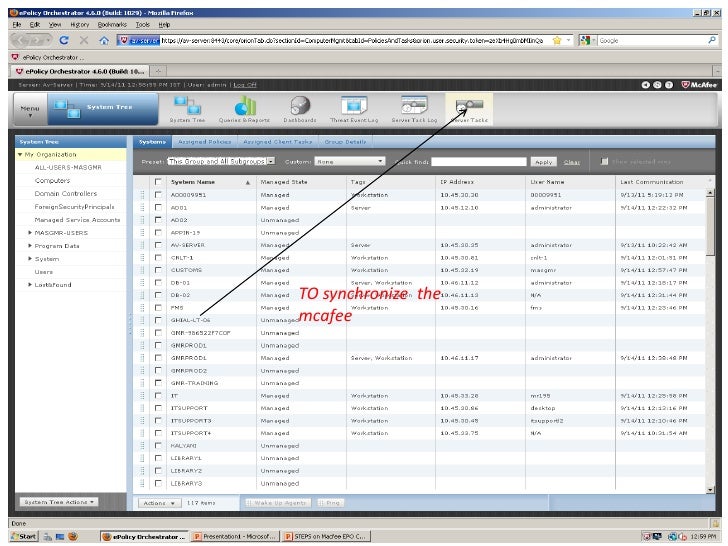Click the Google search box
This screenshot has width=728, height=546.
pos(652,40)
